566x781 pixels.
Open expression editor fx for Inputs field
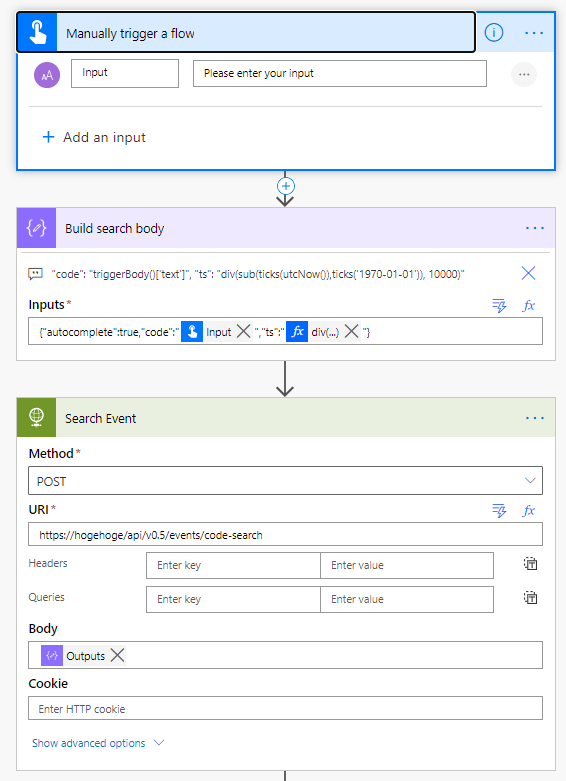[529, 305]
